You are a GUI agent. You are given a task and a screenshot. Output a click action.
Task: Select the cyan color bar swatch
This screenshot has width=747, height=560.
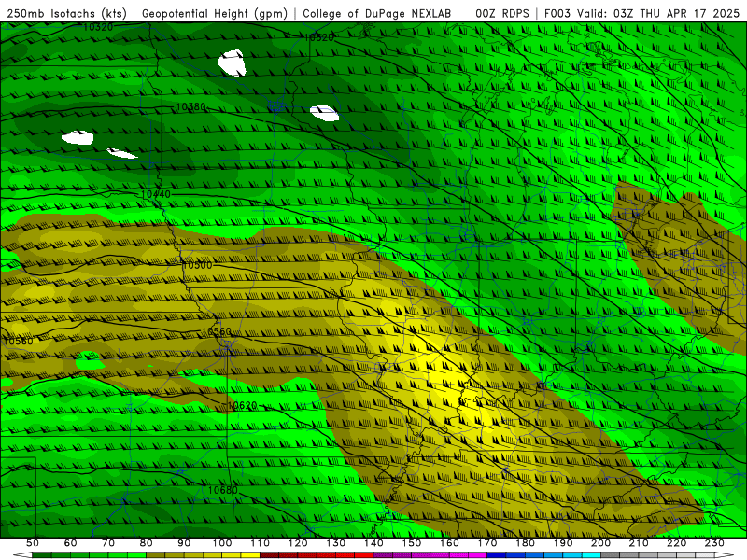[x=591, y=554]
